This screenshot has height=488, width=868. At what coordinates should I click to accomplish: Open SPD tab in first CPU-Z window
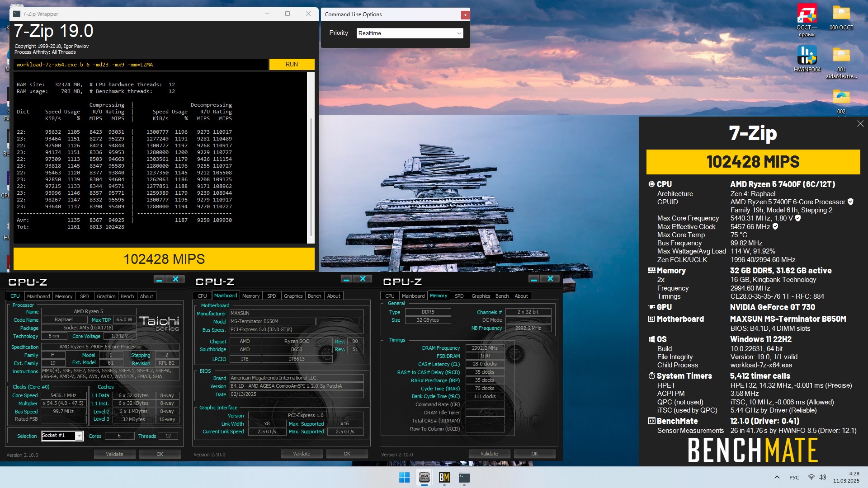(x=85, y=296)
